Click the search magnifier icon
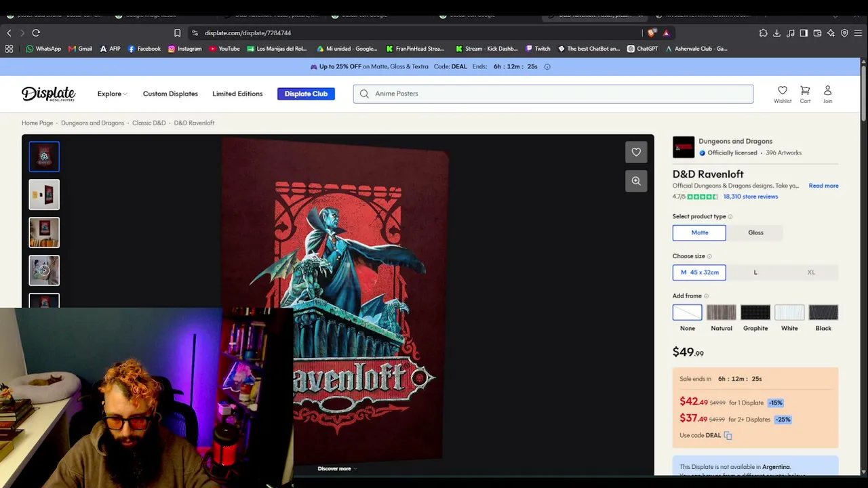The height and width of the screenshot is (488, 868). pyautogui.click(x=364, y=94)
